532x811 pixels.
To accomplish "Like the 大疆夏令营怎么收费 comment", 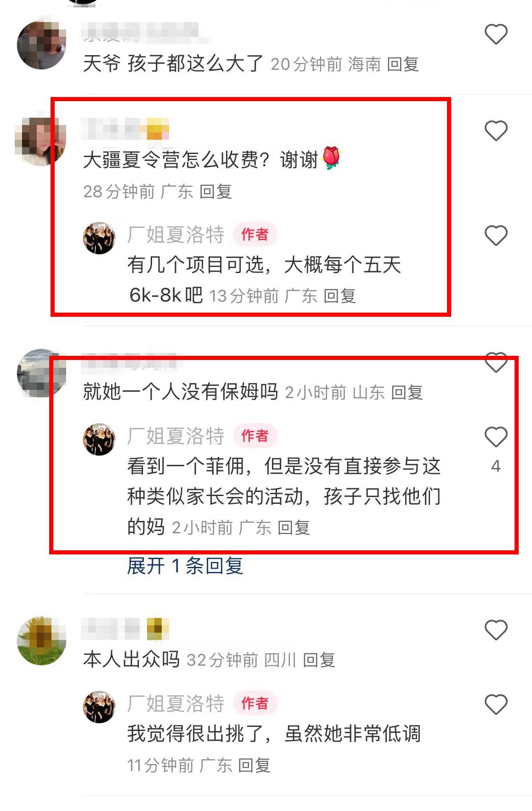I will point(496,131).
